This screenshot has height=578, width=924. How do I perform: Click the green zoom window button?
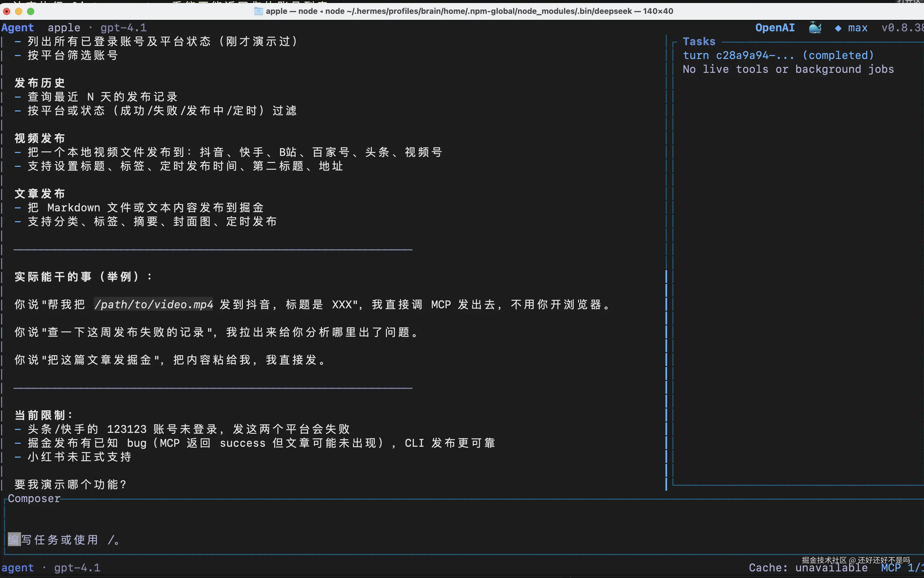click(31, 11)
